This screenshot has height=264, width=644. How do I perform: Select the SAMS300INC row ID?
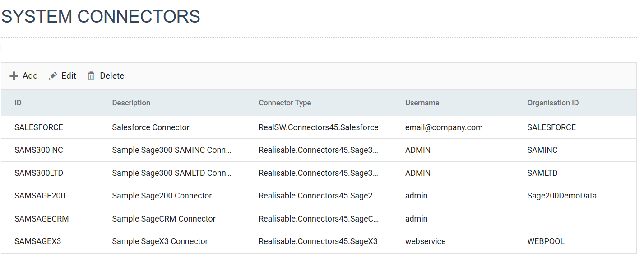click(39, 150)
